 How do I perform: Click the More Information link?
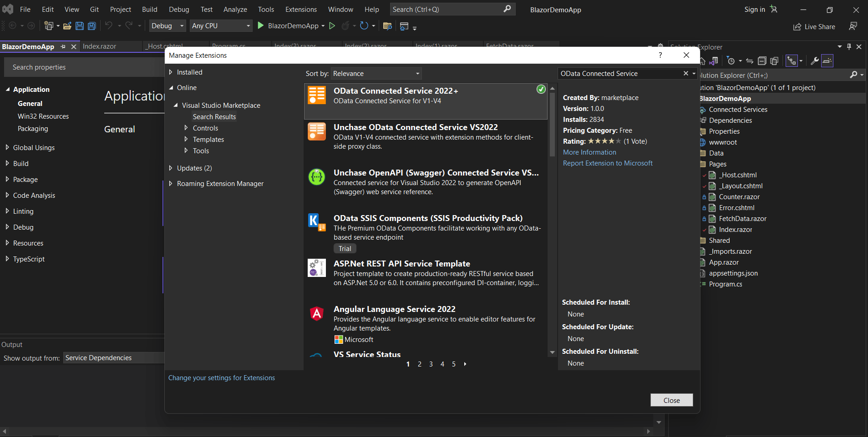coord(589,152)
